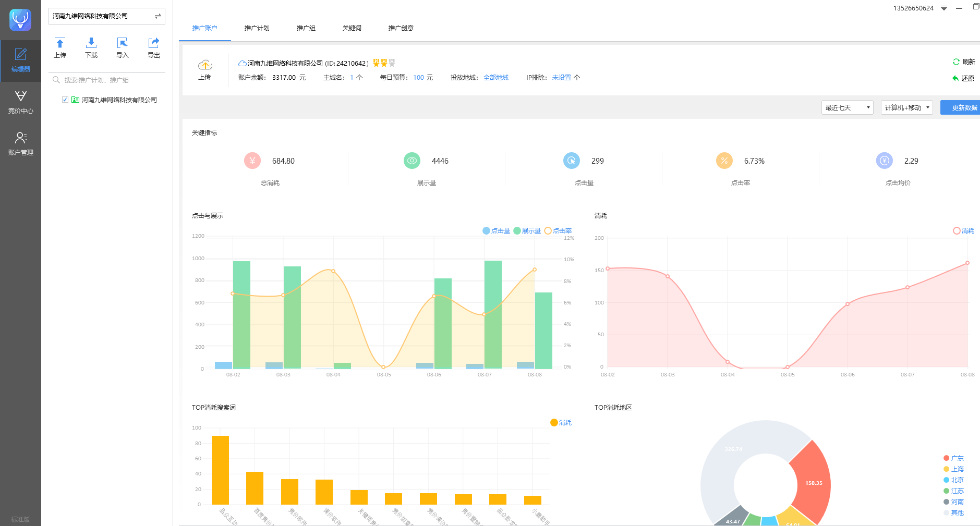This screenshot has height=526, width=980.
Task: Click the 总消耗 yen icon
Action: click(252, 161)
